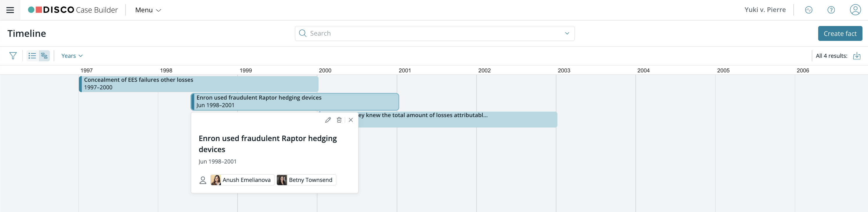The width and height of the screenshot is (868, 212).
Task: Switch to timeline chart view
Action: point(44,56)
